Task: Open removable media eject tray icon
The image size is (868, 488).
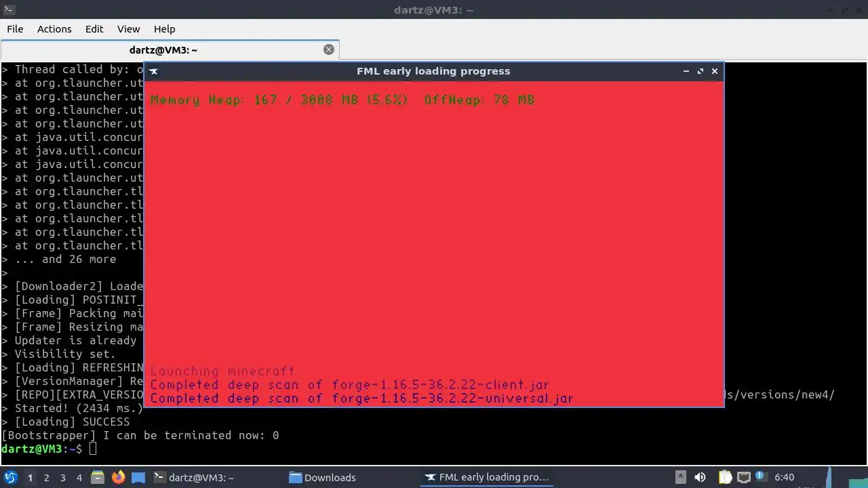Action: tap(681, 477)
